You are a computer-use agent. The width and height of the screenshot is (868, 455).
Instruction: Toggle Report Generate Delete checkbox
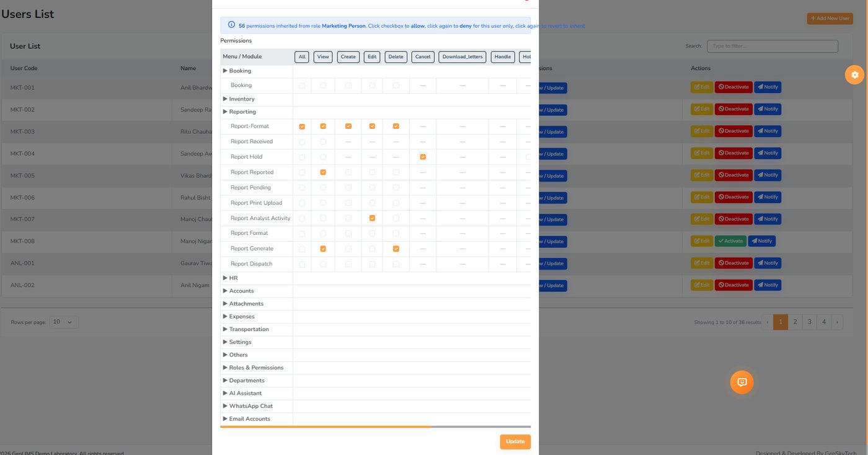point(396,249)
